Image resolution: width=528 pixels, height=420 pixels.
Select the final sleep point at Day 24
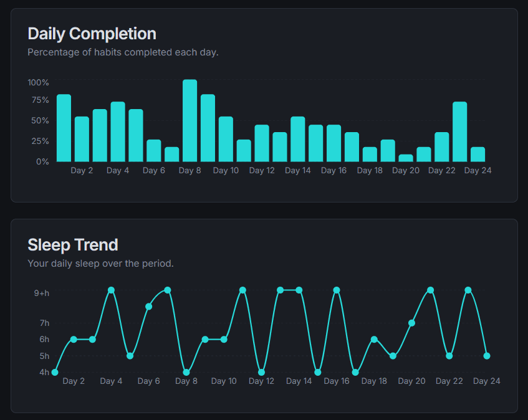(x=487, y=356)
